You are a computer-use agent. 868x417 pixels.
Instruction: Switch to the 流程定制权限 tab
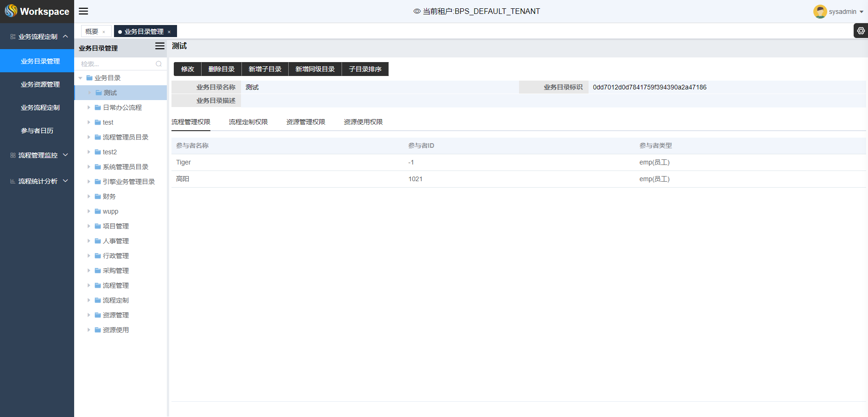tap(248, 122)
